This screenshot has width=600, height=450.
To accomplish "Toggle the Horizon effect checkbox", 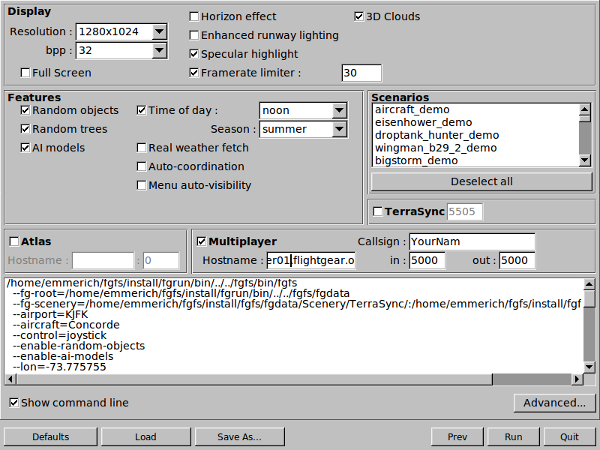I will (194, 17).
